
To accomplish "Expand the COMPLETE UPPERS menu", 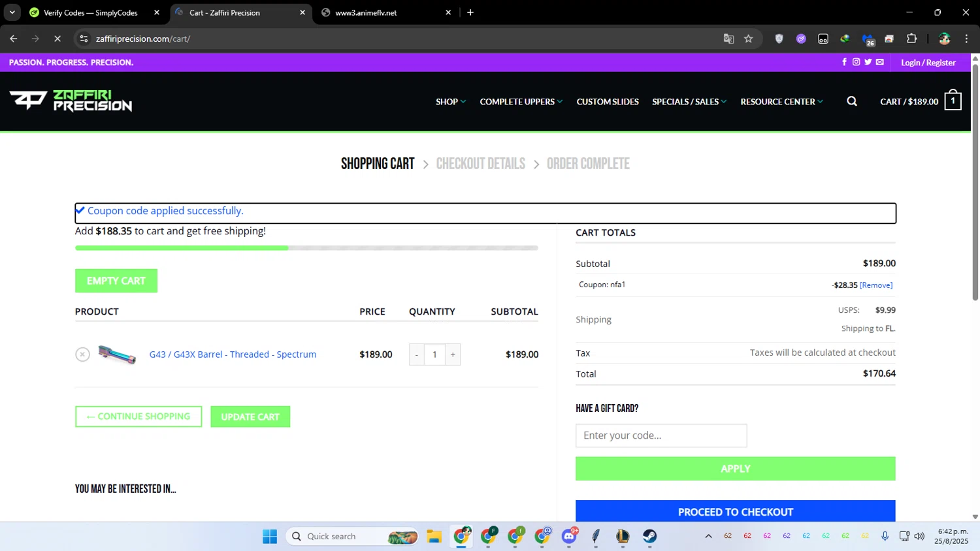I will click(521, 101).
